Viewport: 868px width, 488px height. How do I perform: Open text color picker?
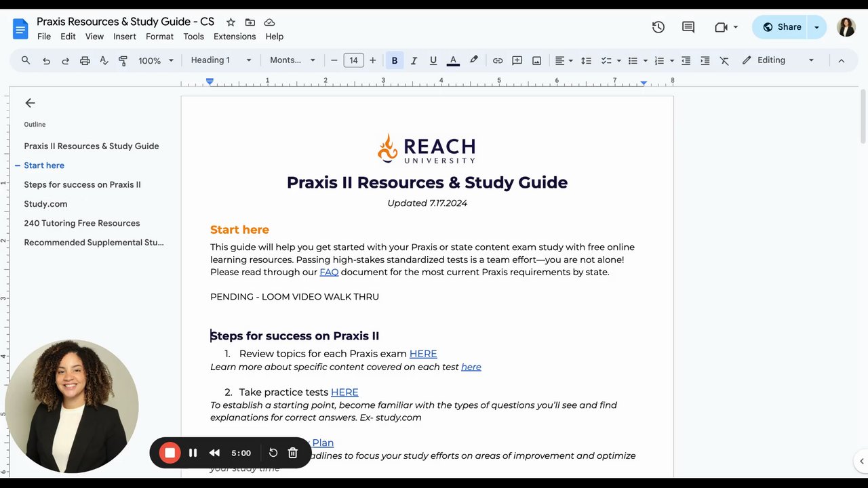pyautogui.click(x=453, y=60)
